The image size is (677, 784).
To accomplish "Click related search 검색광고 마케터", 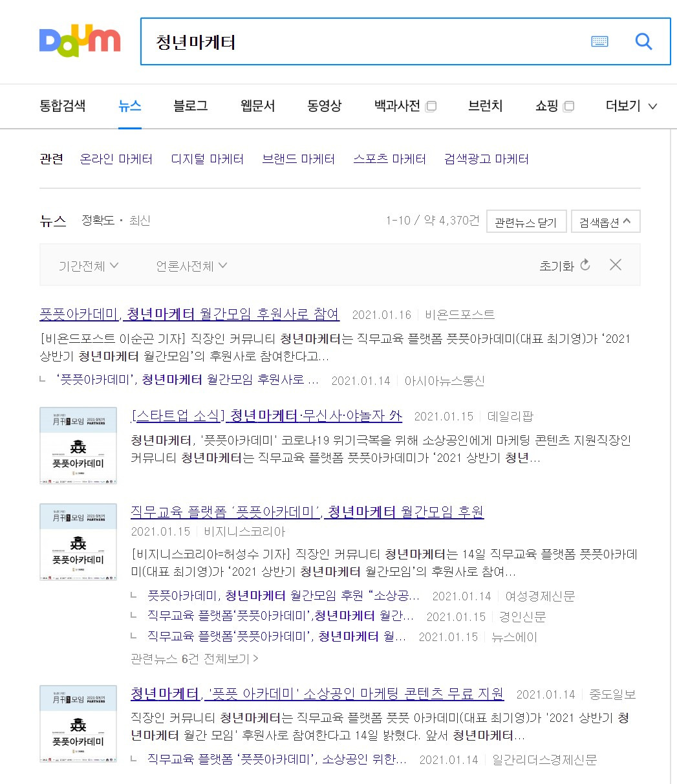I will tap(487, 158).
